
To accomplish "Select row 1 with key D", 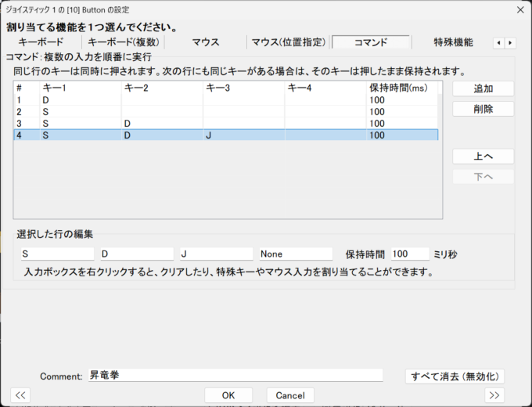I will coord(225,100).
